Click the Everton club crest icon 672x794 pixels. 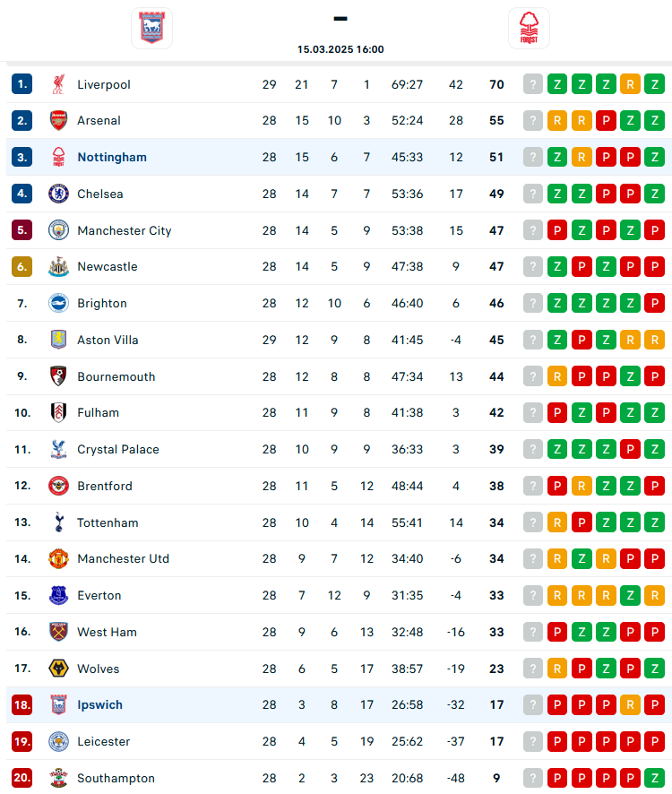tap(58, 595)
